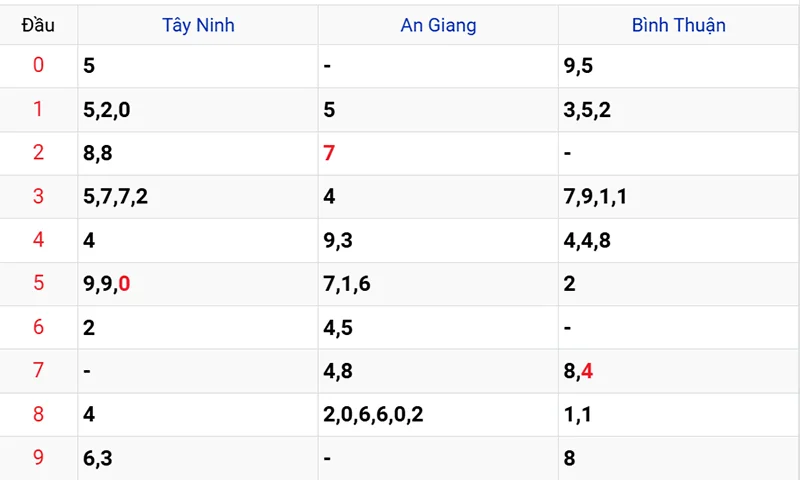This screenshot has width=800, height=480.
Task: Select the cell showing 6,3
Action: pyautogui.click(x=98, y=458)
